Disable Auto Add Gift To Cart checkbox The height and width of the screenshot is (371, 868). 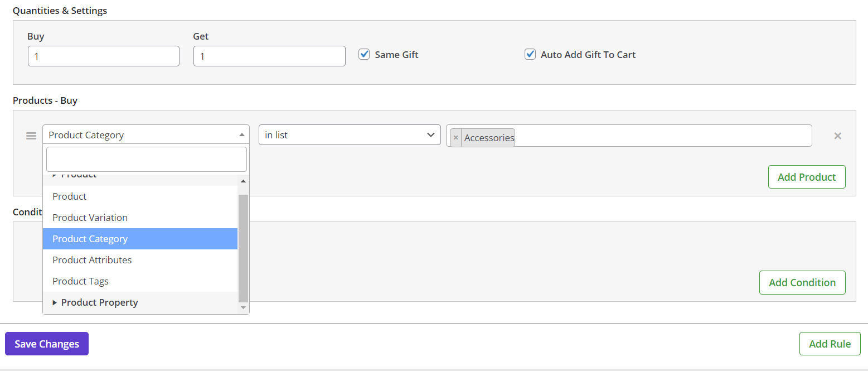tap(530, 54)
